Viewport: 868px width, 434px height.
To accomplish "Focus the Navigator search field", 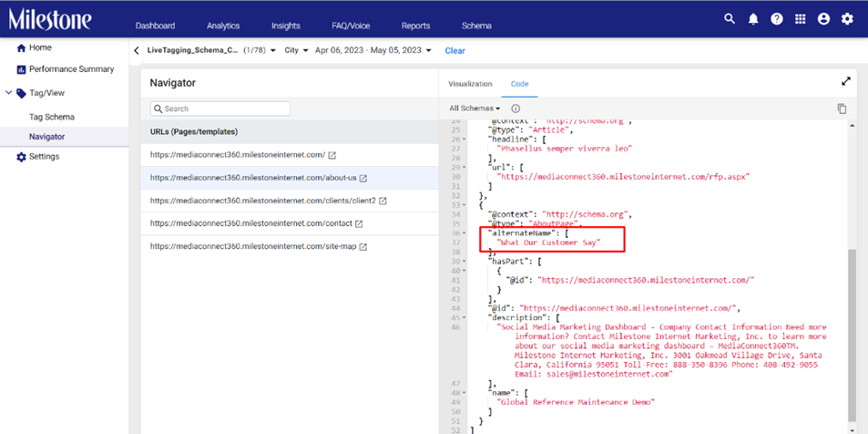I will [220, 108].
